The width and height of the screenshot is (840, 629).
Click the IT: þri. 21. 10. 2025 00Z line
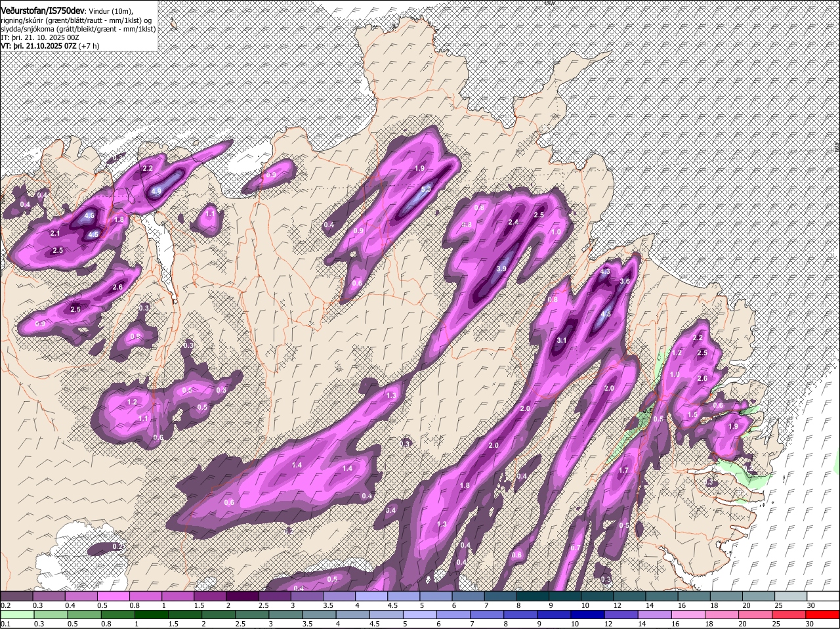[x=40, y=37]
